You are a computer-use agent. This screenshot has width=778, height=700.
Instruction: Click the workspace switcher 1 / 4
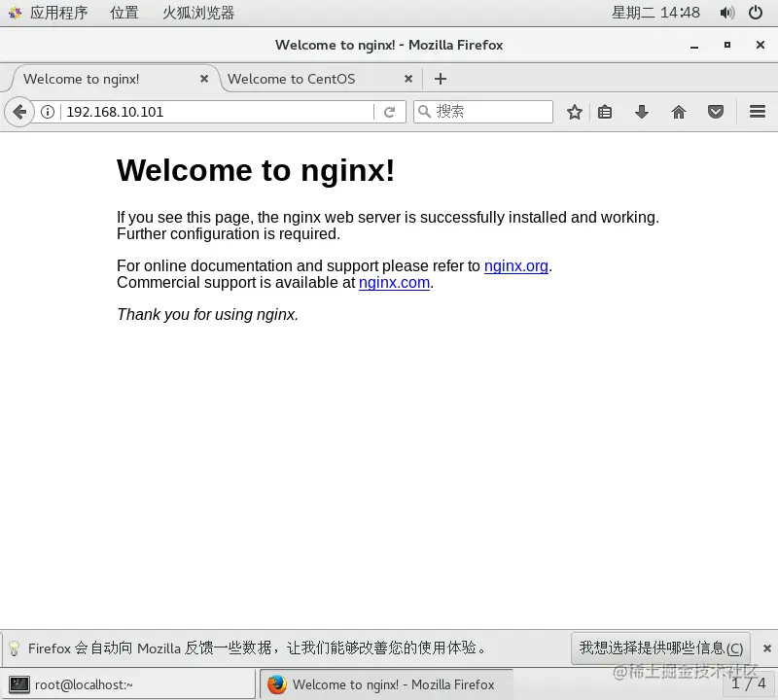coord(748,683)
